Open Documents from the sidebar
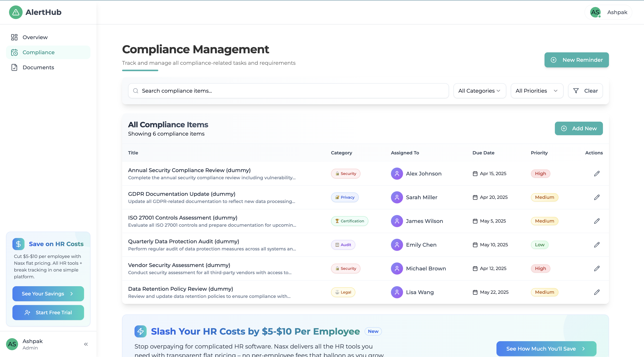Viewport: 644px width, 357px height. coord(48,67)
